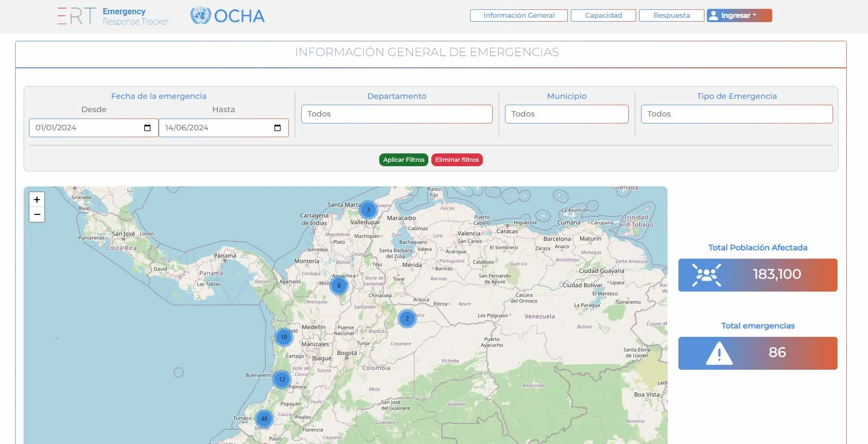
Task: Zoom out on the map with minus button
Action: [x=37, y=214]
